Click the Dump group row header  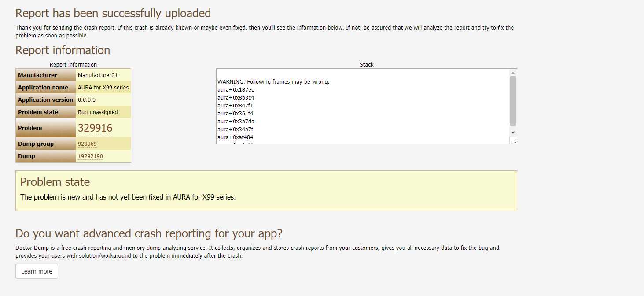coord(46,144)
